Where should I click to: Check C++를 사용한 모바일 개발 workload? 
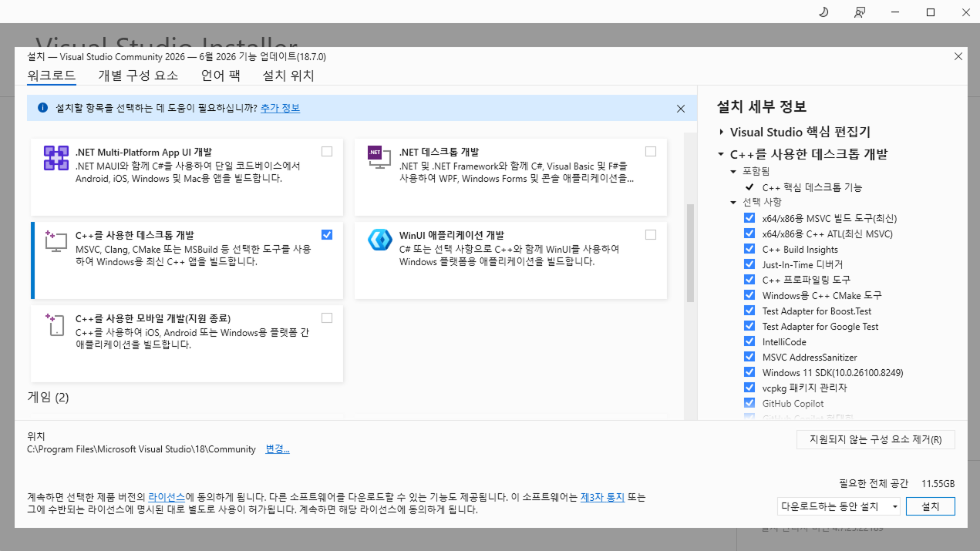pyautogui.click(x=327, y=318)
